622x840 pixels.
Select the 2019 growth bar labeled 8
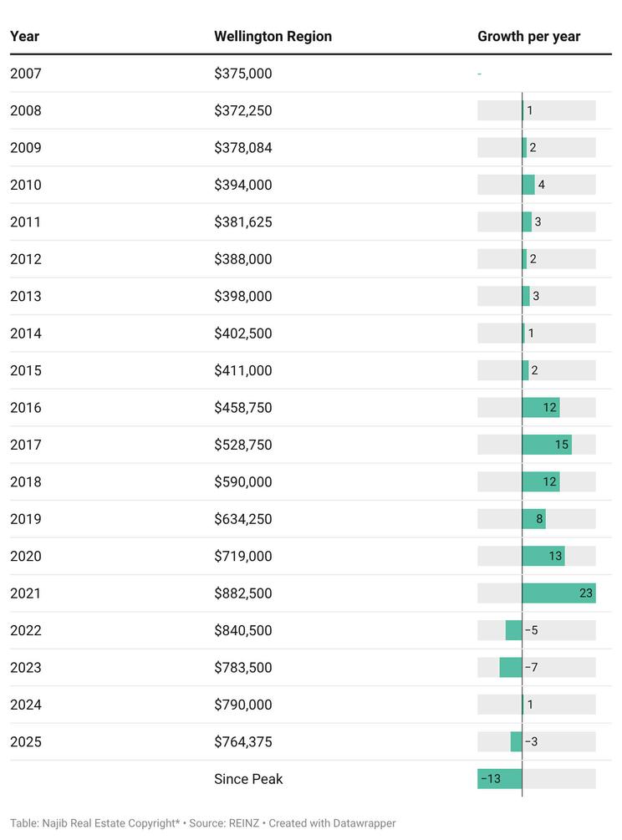(533, 519)
